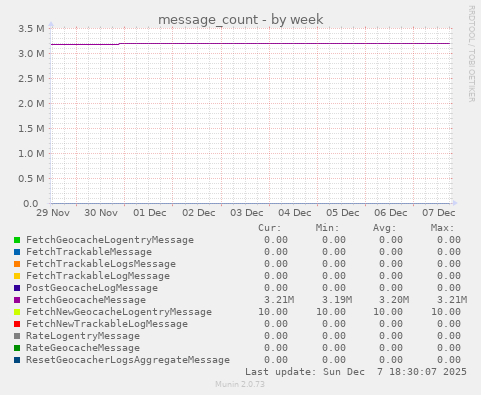
Task: Click the FetchNewGeocacheLogentryMessage legend label
Action: pyautogui.click(x=119, y=312)
